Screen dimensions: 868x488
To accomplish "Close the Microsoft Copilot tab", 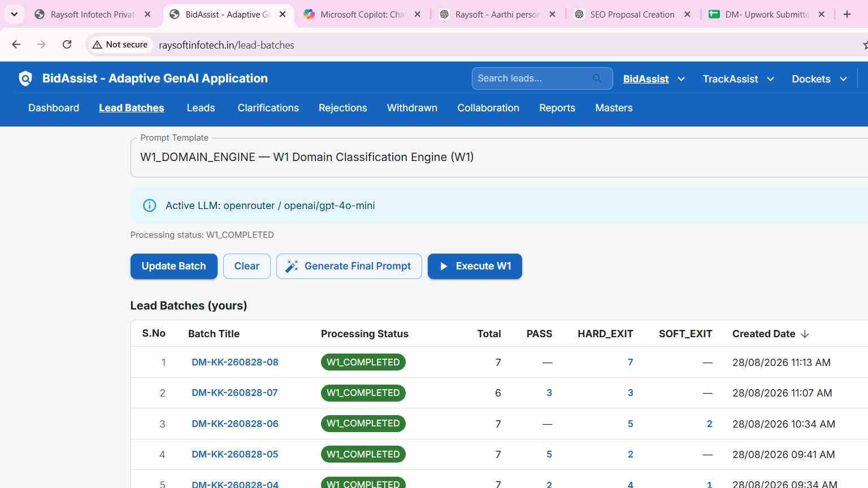I will [418, 14].
